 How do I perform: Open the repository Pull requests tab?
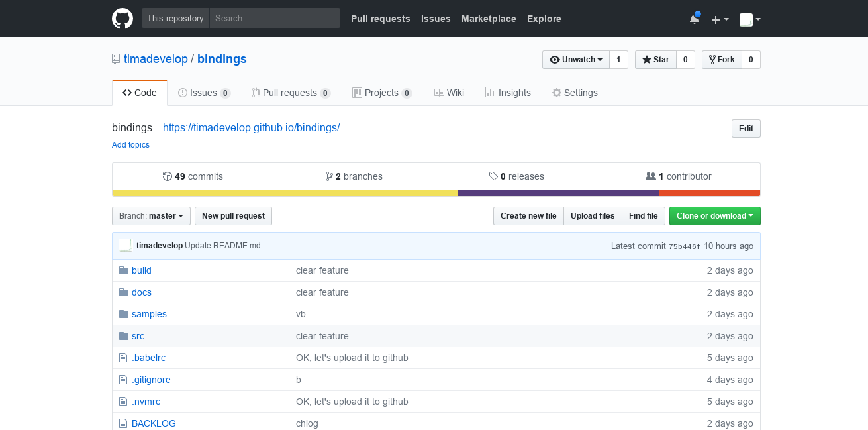click(291, 93)
